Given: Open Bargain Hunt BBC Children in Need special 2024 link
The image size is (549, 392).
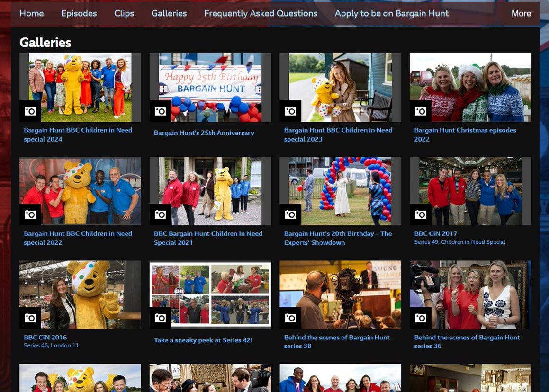Looking at the screenshot, I should pos(78,134).
